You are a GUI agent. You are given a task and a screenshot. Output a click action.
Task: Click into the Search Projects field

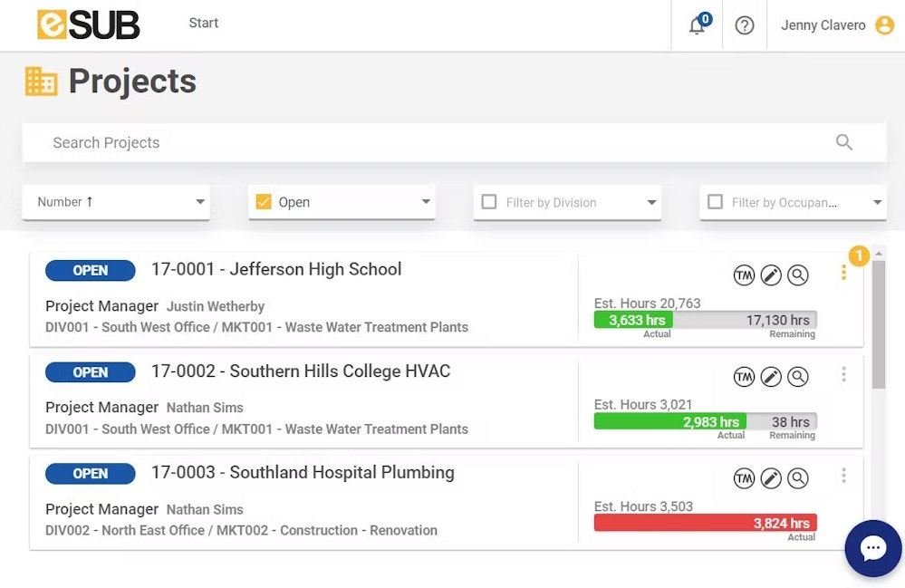pos(435,142)
